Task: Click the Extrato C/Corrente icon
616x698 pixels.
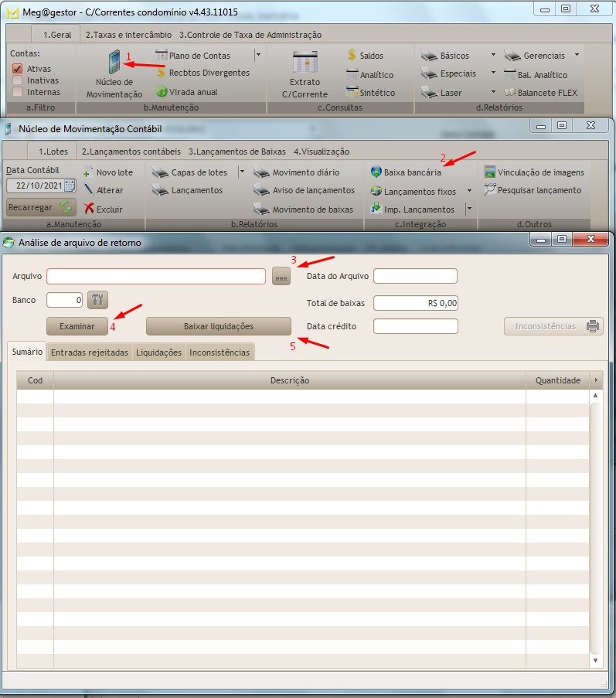Action: [305, 63]
